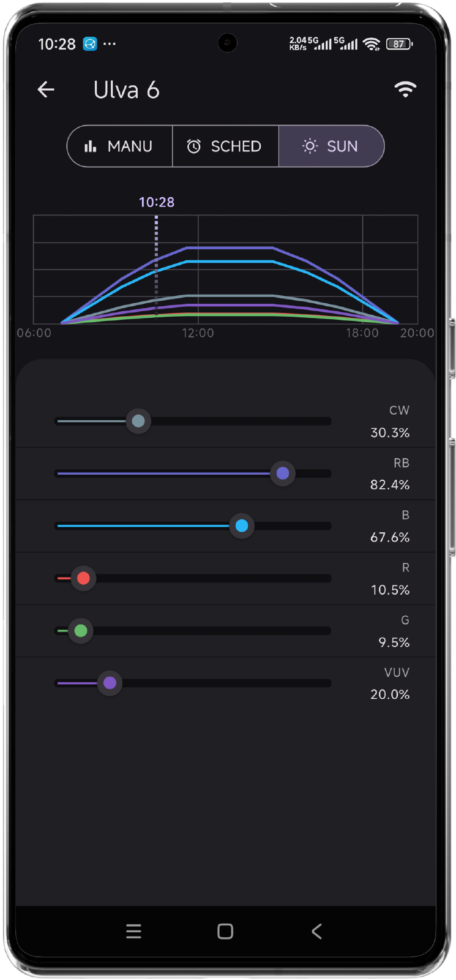Click the 10:28 time marker on graph
Image resolution: width=456 pixels, height=980 pixels.
[157, 202]
